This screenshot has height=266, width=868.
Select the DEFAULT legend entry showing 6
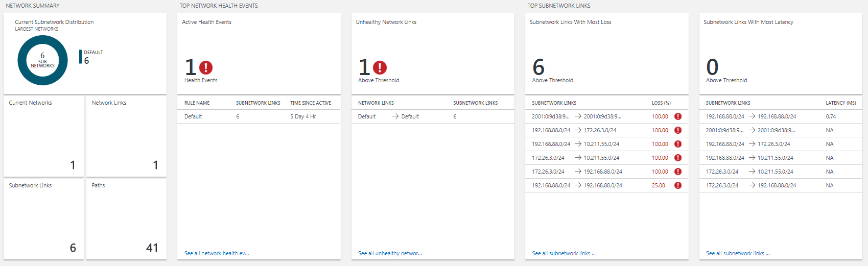point(91,57)
